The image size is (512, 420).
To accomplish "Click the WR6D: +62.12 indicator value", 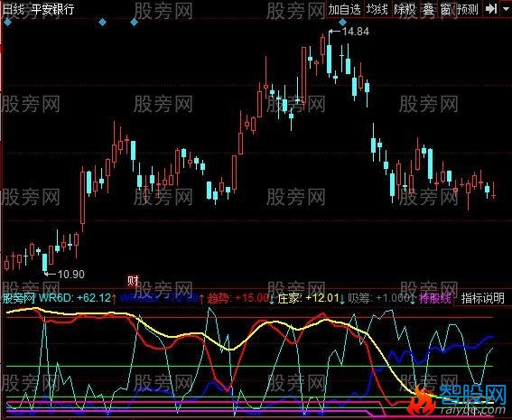I will point(75,298).
